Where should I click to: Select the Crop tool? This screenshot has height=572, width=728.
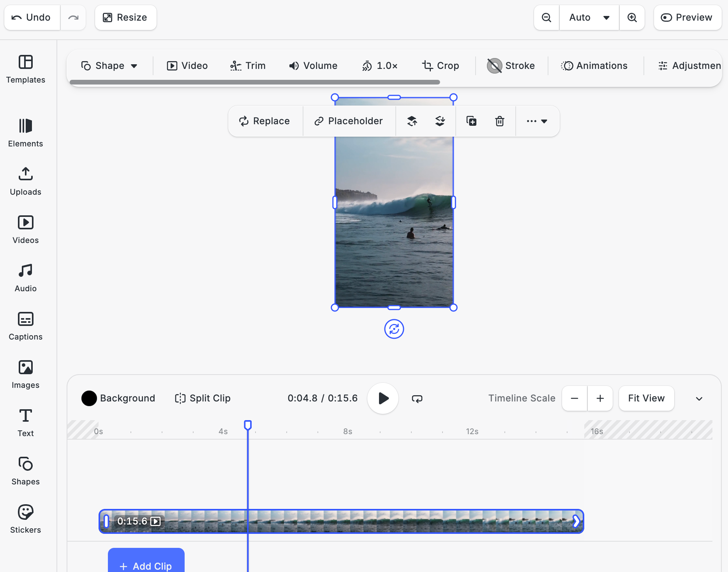(441, 66)
